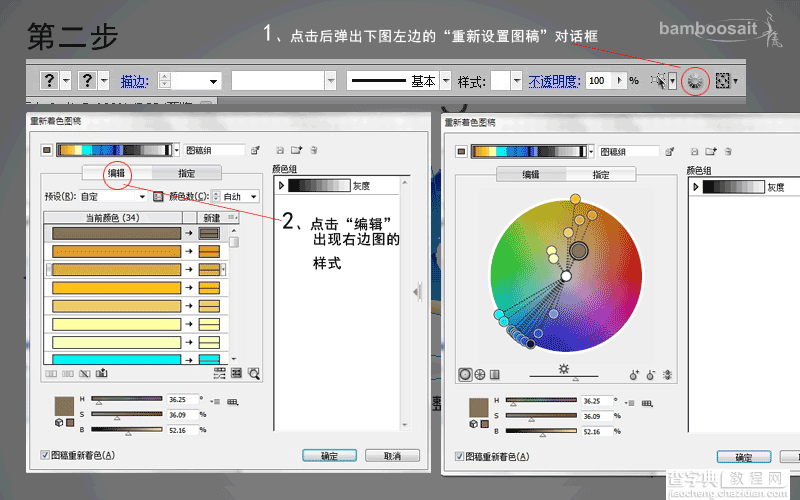Viewport: 800px width, 500px height.
Task: Select the pale yellow current color row above the cyan row
Action: (x=116, y=342)
